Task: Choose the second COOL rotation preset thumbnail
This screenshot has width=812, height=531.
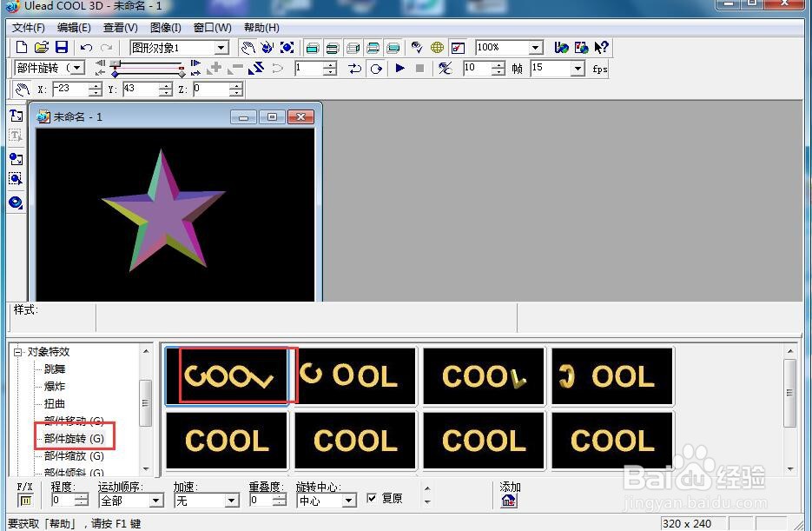Action: click(355, 375)
